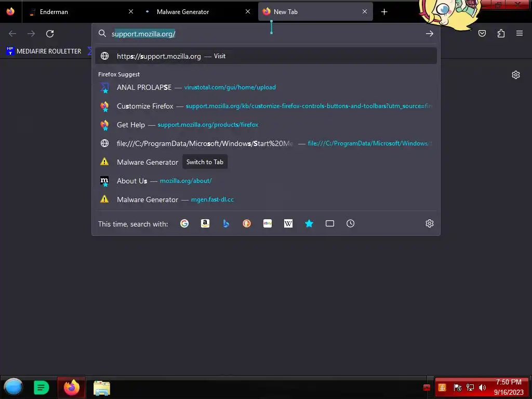Open a new tab with plus button
This screenshot has height=399, width=532.
tap(384, 12)
